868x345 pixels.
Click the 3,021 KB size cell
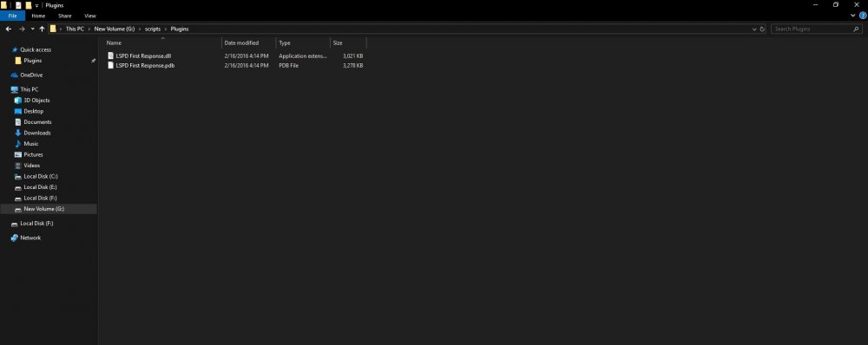tap(353, 55)
